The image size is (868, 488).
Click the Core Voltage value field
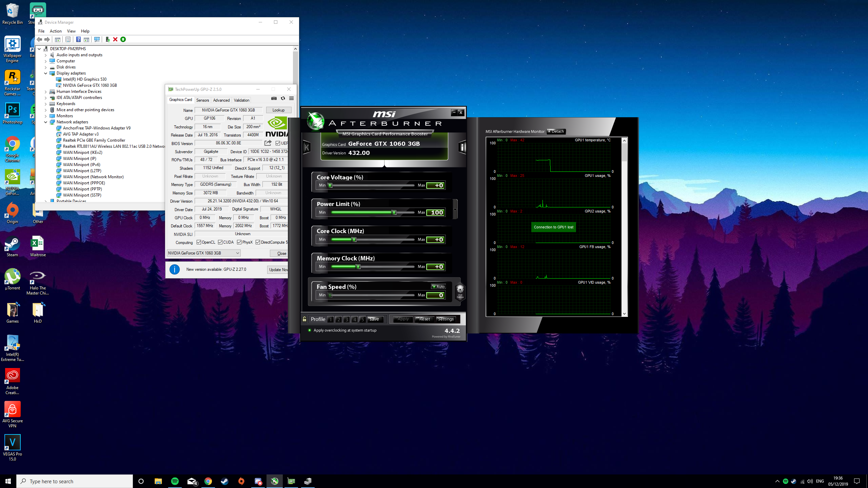435,185
